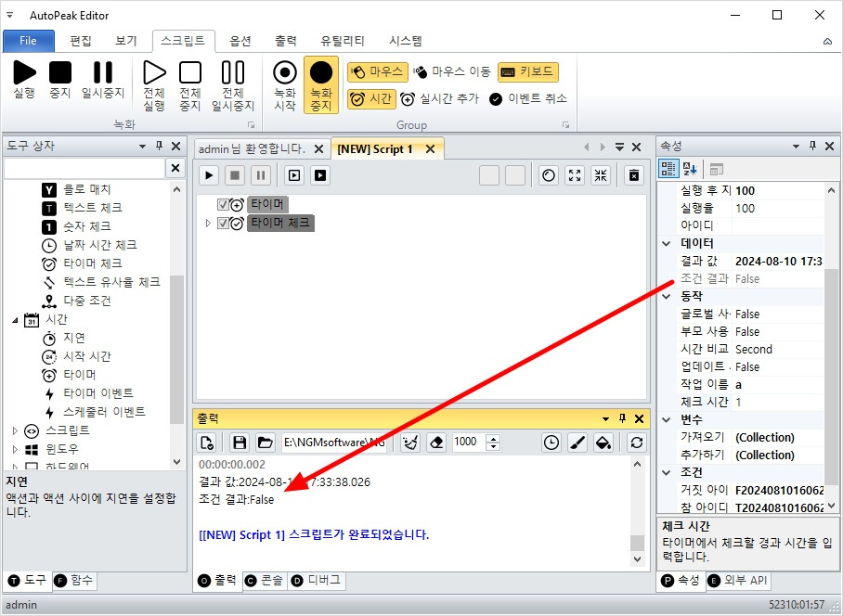The height and width of the screenshot is (616, 843).
Task: Click categorized view icon in 속성 panel
Action: click(668, 169)
